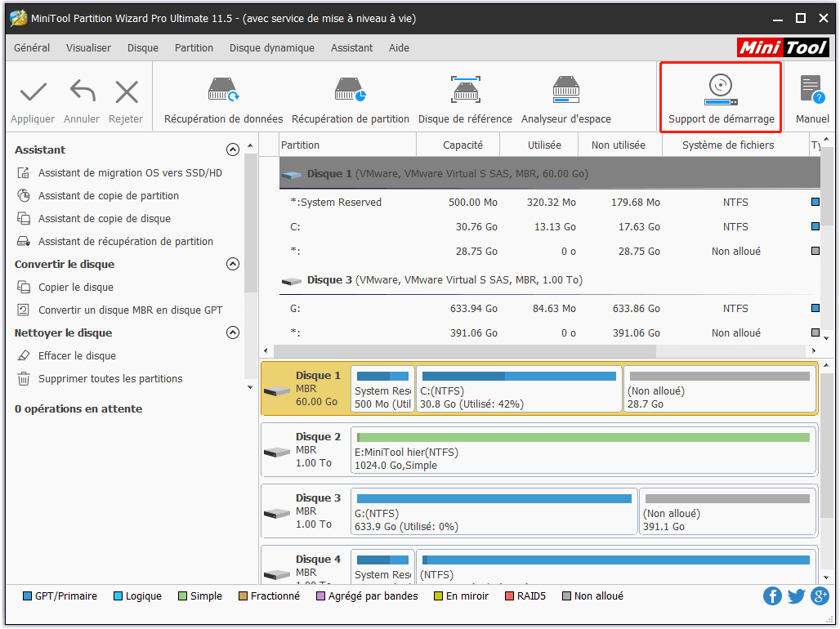This screenshot has width=840, height=629.
Task: Click the Appliquer checkmark icon
Action: tap(33, 92)
